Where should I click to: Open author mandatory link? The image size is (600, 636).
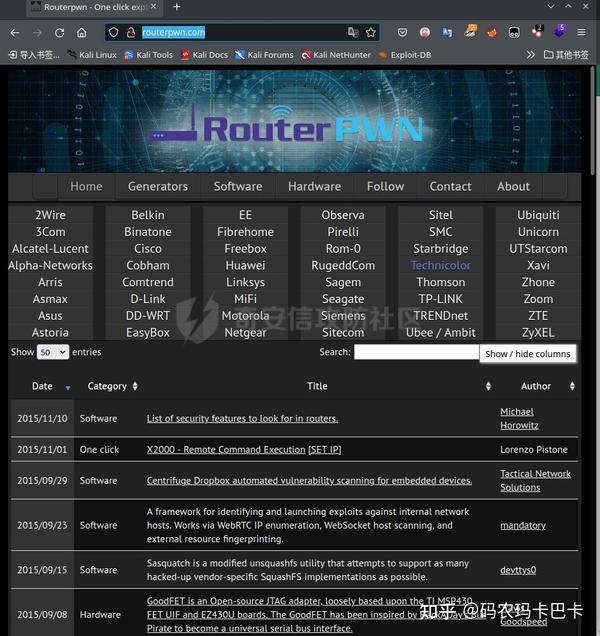pos(523,525)
